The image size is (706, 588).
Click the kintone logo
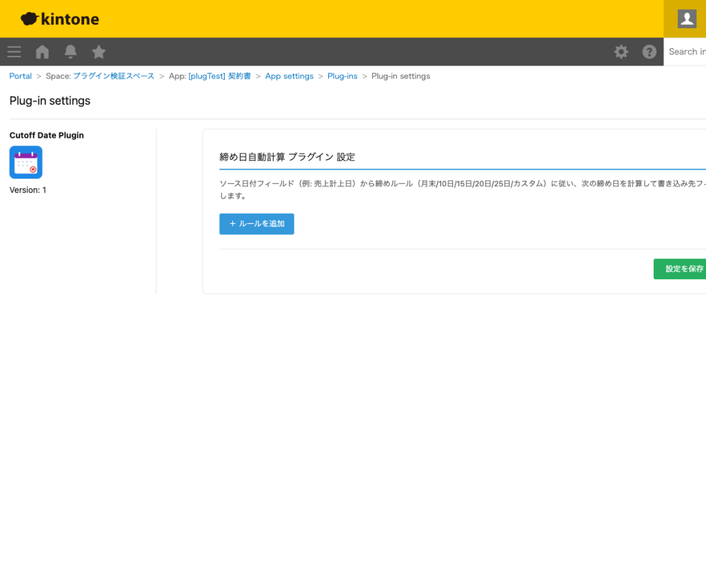pyautogui.click(x=59, y=19)
